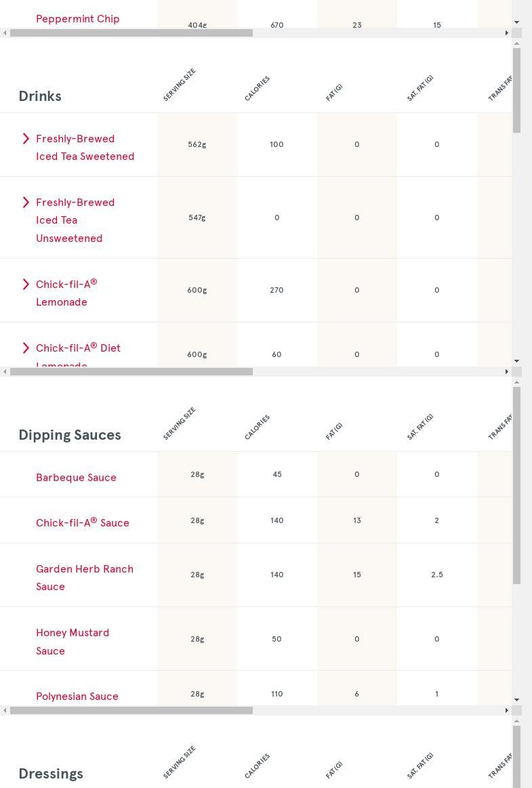This screenshot has width=532, height=788.
Task: Expand Chick-fil-A Lemonade row chevron
Action: [26, 285]
